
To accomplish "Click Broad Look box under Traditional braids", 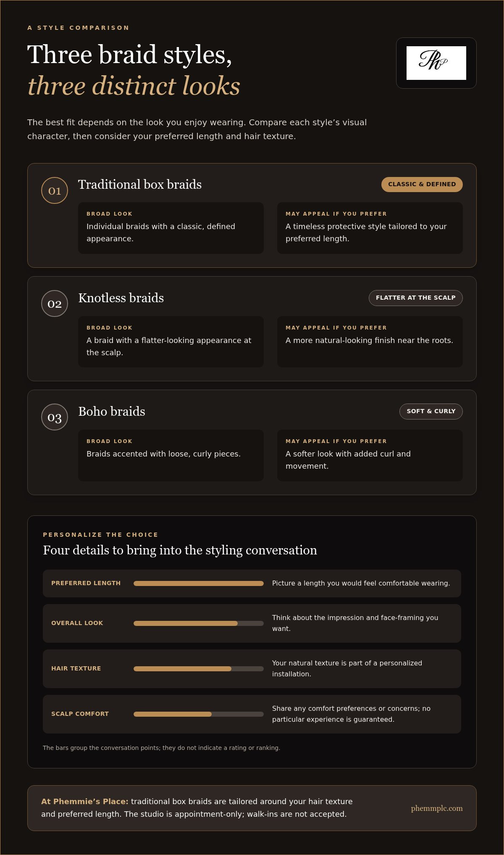I will pyautogui.click(x=171, y=228).
